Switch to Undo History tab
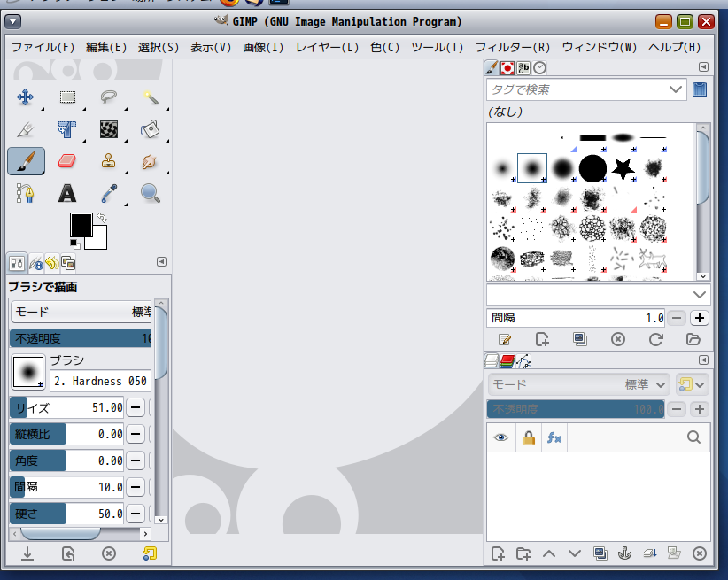 tap(52, 263)
